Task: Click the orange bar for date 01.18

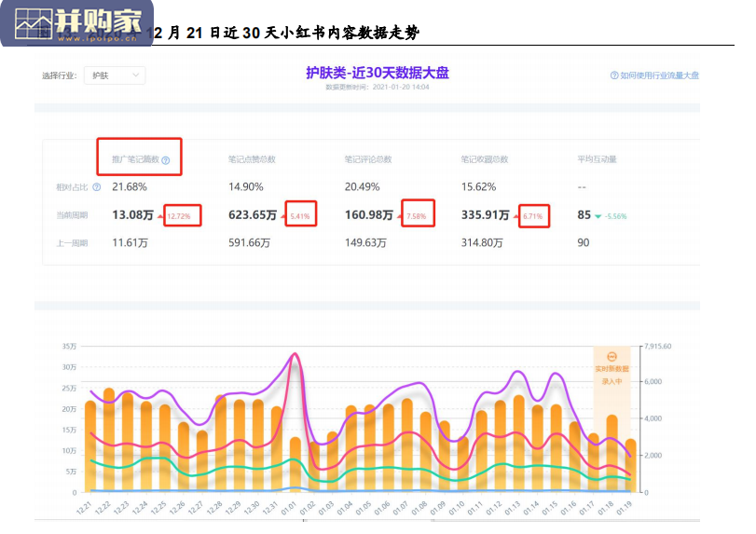Action: point(612,454)
